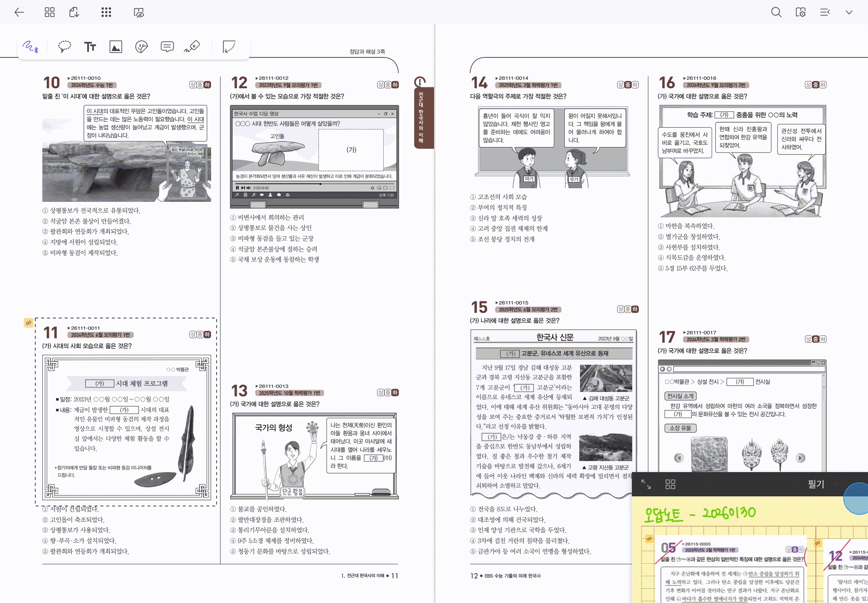
Task: Click the import document icon
Action: (x=74, y=13)
